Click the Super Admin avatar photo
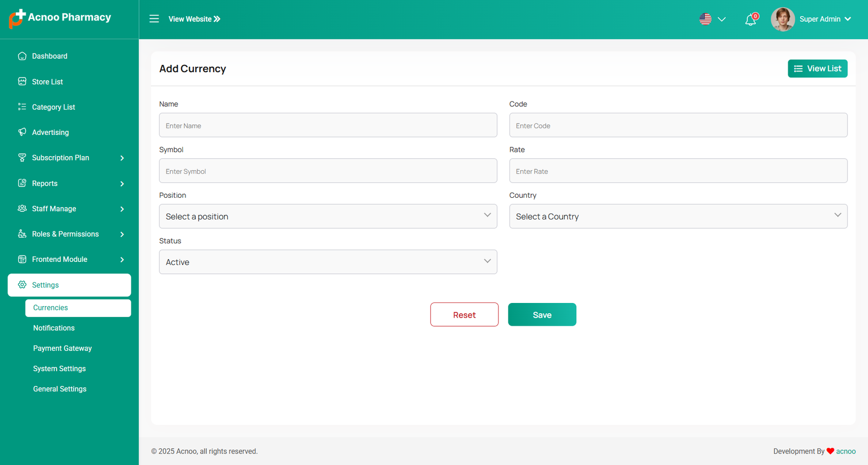This screenshot has width=868, height=465. point(783,19)
